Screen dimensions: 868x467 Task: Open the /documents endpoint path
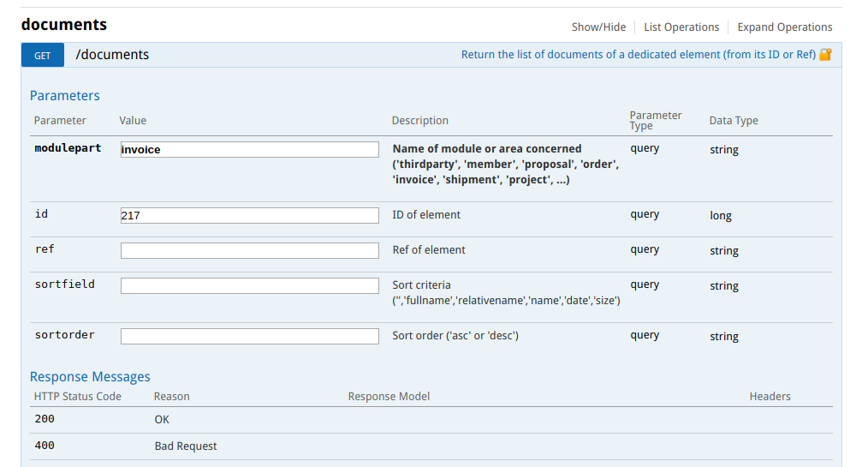(x=112, y=55)
